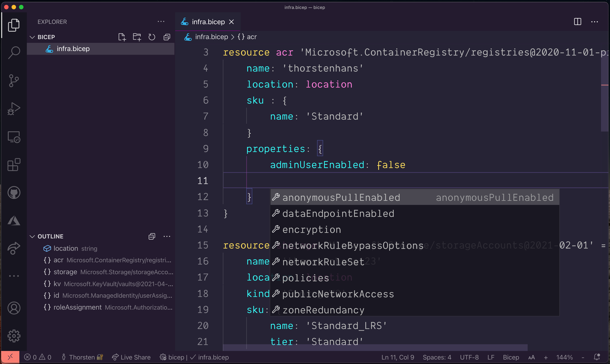
Task: Click the New File icon in explorer
Action: [x=122, y=37]
